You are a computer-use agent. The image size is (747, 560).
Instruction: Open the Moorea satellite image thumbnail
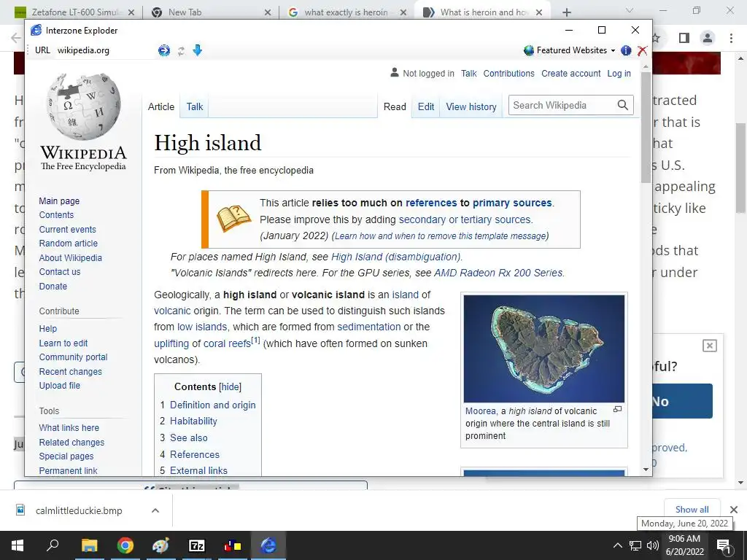[544, 349]
